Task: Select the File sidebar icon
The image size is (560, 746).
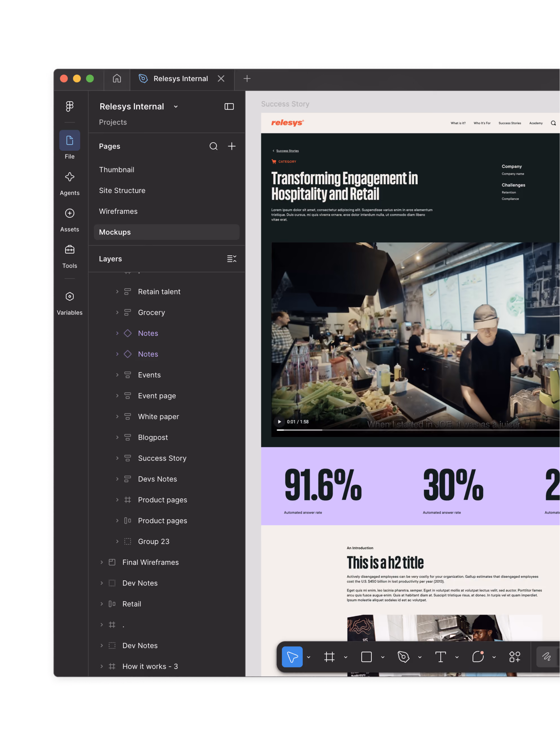Action: coord(70,140)
